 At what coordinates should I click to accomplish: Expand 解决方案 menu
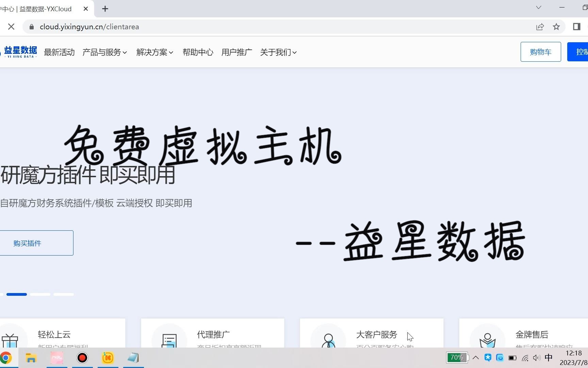point(155,52)
